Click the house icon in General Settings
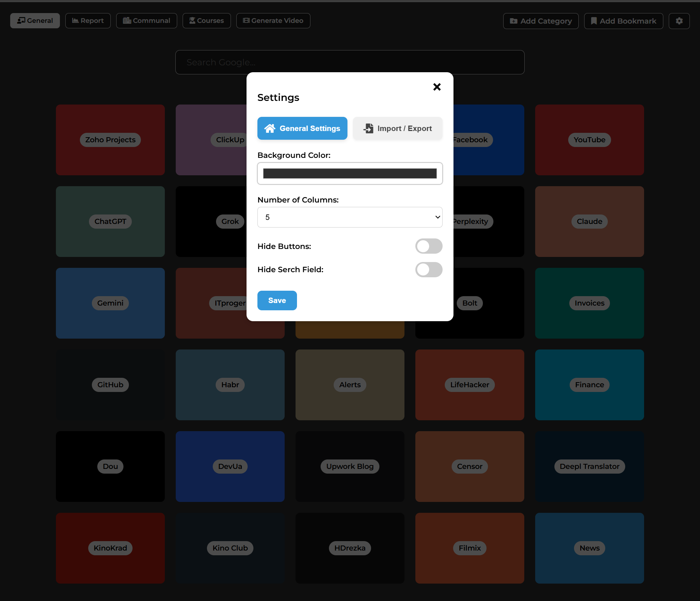Image resolution: width=700 pixels, height=601 pixels. tap(270, 128)
